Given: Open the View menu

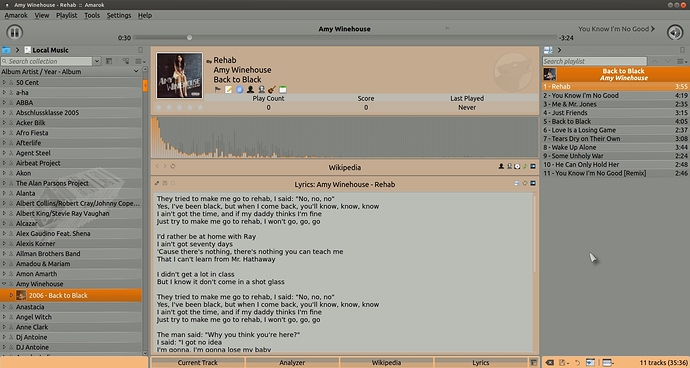Looking at the screenshot, I should pyautogui.click(x=42, y=15).
